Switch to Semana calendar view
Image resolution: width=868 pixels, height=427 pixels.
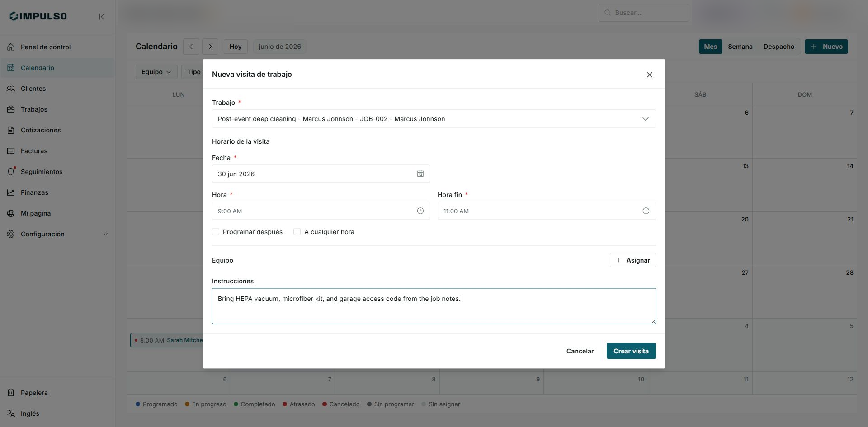tap(740, 47)
